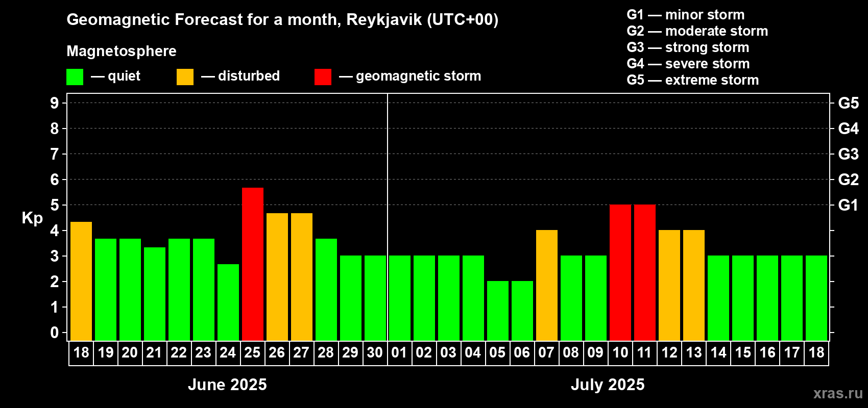The height and width of the screenshot is (408, 868).
Task: Click the green bar for July 01
Action: 400,298
